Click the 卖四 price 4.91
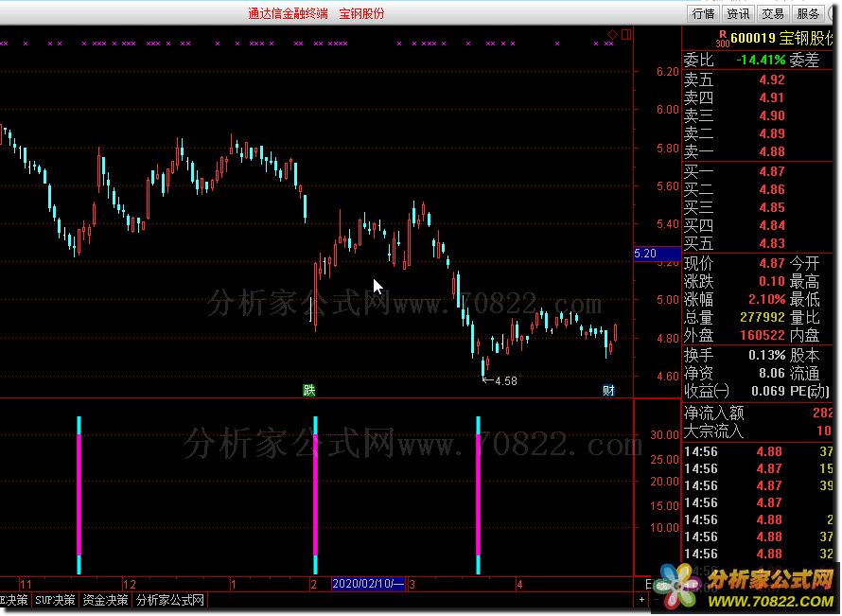Viewport: 842px width, 616px height. click(772, 97)
